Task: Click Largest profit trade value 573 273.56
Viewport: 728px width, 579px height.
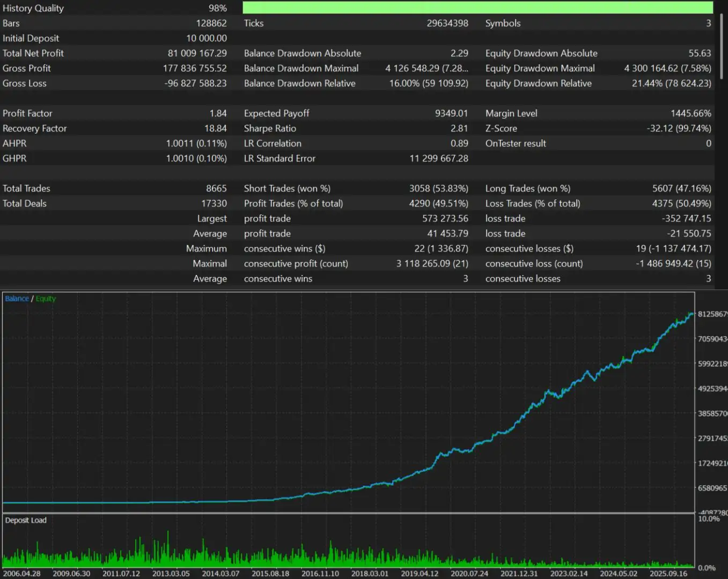Action: click(445, 218)
